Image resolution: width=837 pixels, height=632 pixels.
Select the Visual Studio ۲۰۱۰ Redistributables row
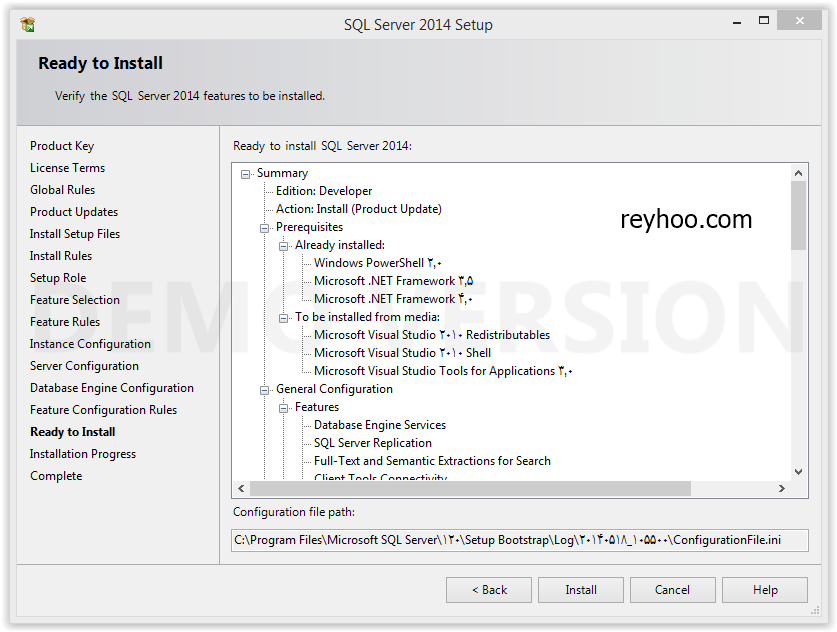432,335
